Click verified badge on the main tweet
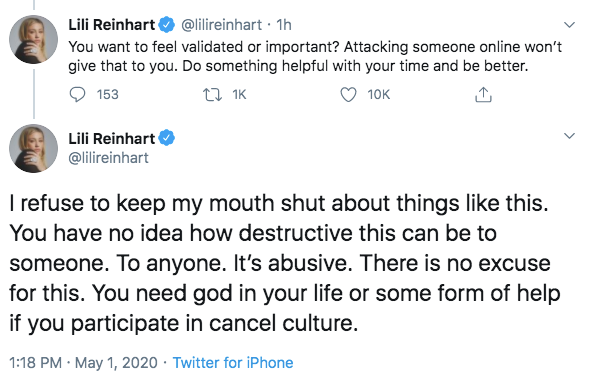591x382 pixels. coord(166,138)
